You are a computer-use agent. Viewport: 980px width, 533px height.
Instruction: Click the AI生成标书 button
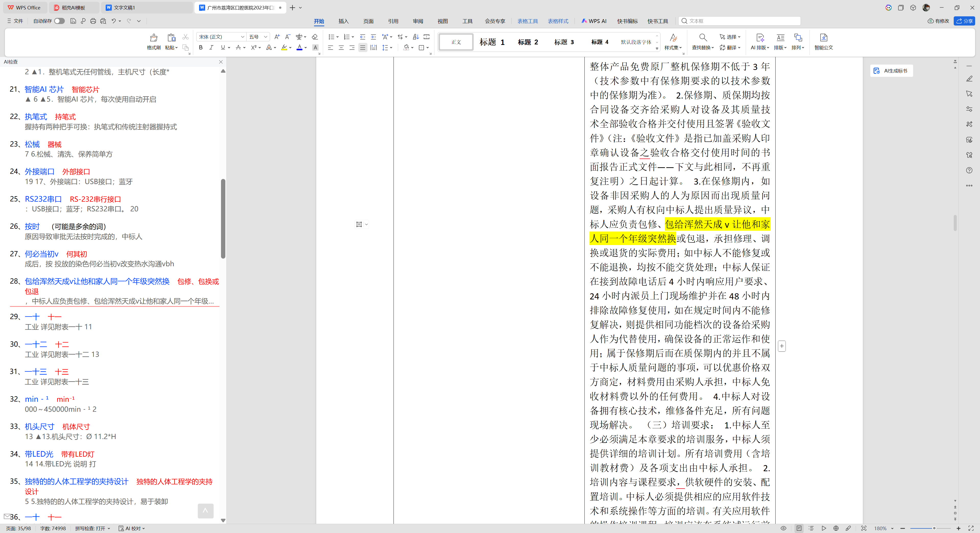point(891,71)
